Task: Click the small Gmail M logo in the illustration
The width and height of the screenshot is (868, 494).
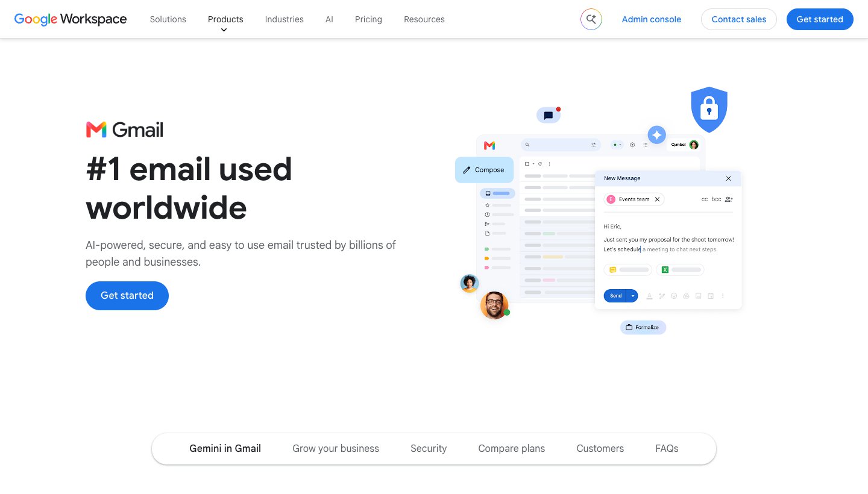Action: point(489,145)
